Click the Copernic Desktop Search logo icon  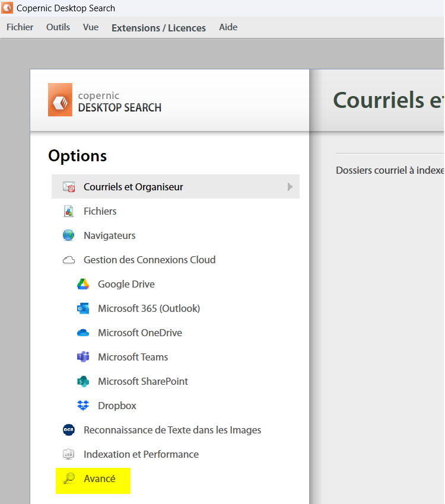click(60, 100)
